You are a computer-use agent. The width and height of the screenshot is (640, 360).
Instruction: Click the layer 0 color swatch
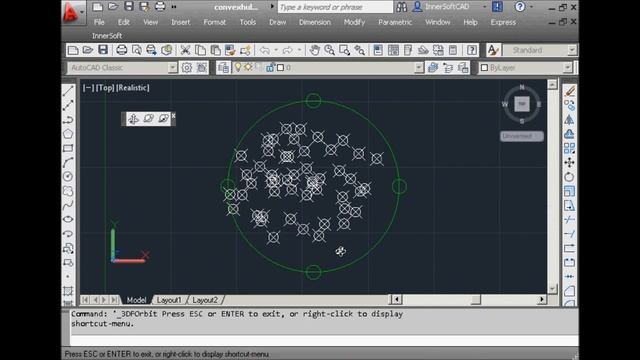pyautogui.click(x=280, y=68)
